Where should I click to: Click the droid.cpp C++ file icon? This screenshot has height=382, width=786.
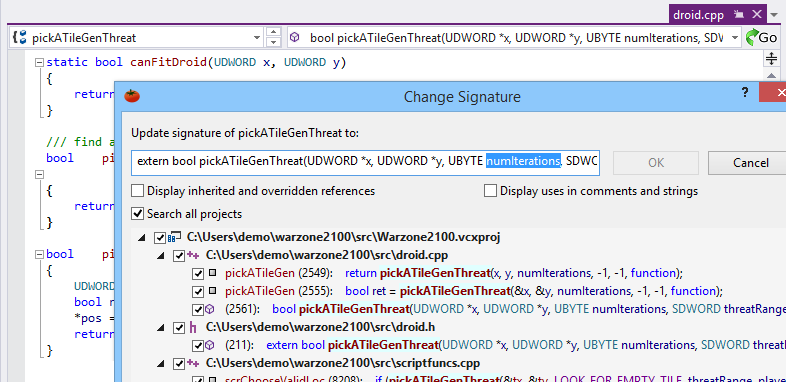pyautogui.click(x=193, y=255)
